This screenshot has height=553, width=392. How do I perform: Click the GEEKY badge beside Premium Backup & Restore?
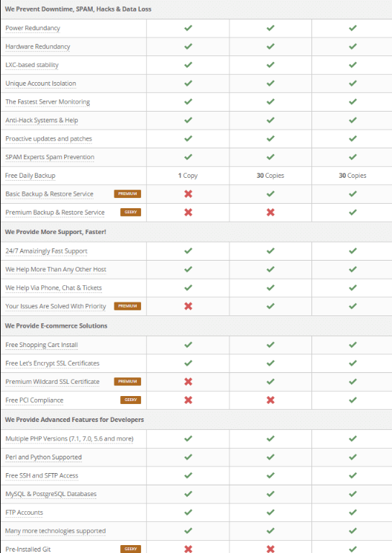click(x=131, y=212)
